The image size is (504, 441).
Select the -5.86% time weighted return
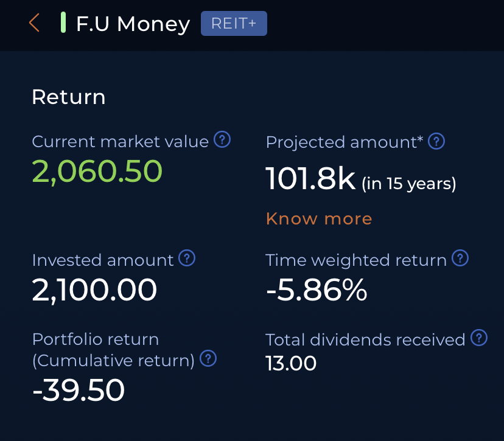[x=317, y=290]
